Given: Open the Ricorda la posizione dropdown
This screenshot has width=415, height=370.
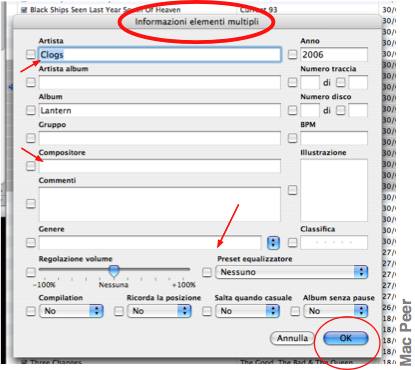Looking at the screenshot, I should pos(159,311).
